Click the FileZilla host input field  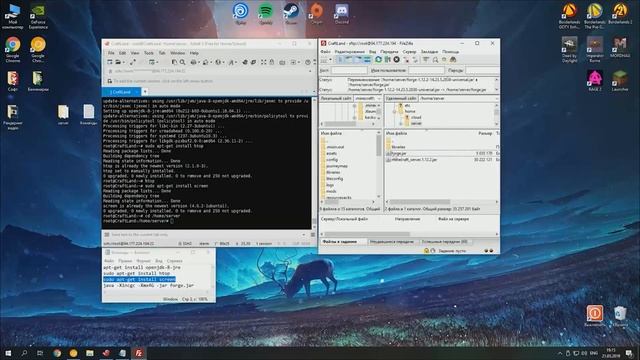tap(349, 71)
